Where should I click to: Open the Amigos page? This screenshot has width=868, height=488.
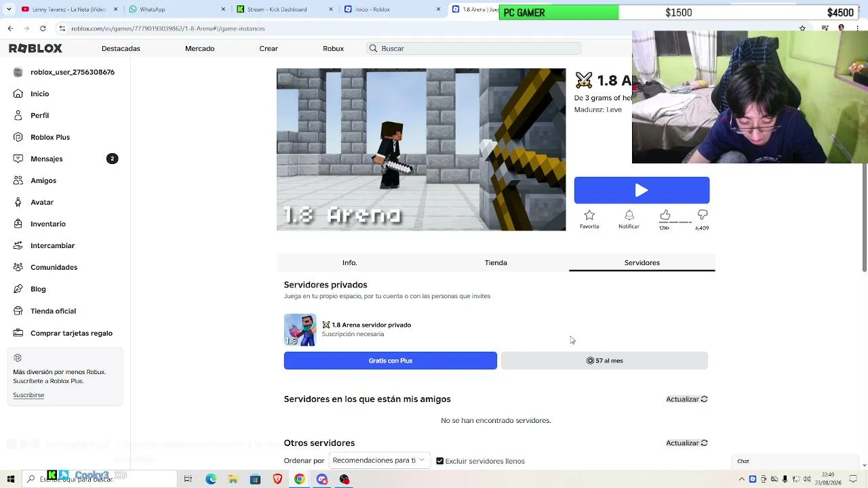pos(43,180)
